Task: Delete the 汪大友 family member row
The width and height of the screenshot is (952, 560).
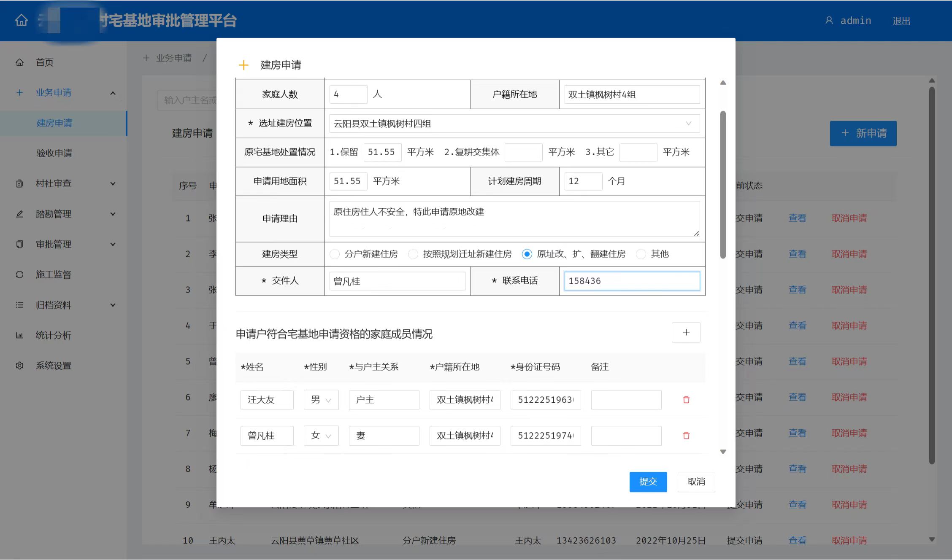Action: (686, 400)
